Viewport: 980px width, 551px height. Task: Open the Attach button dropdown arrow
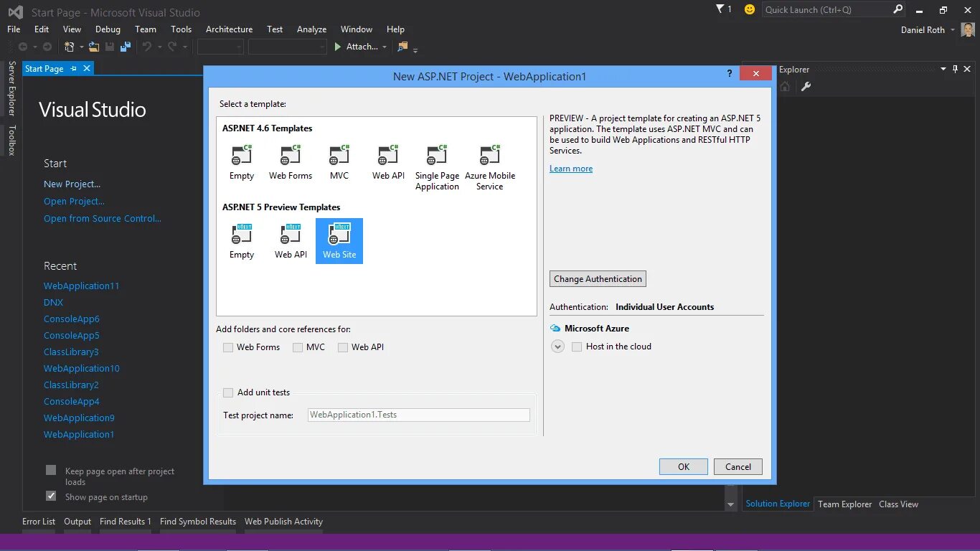coord(385,47)
